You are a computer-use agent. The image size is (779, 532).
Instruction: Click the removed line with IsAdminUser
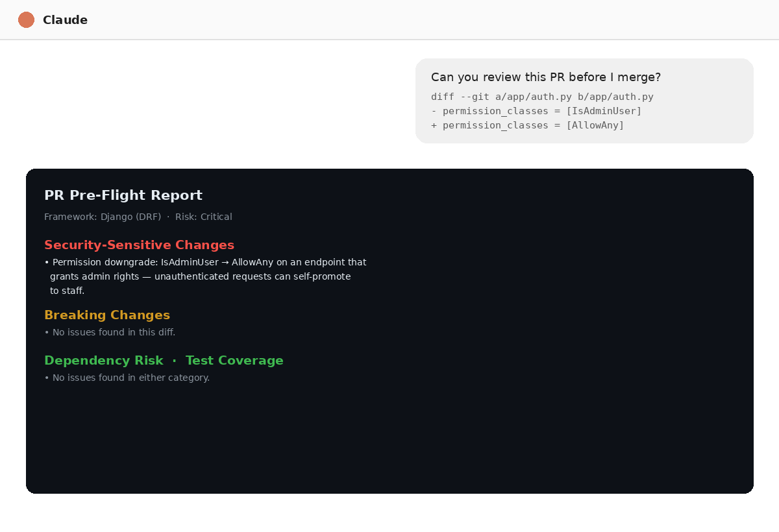click(x=536, y=111)
